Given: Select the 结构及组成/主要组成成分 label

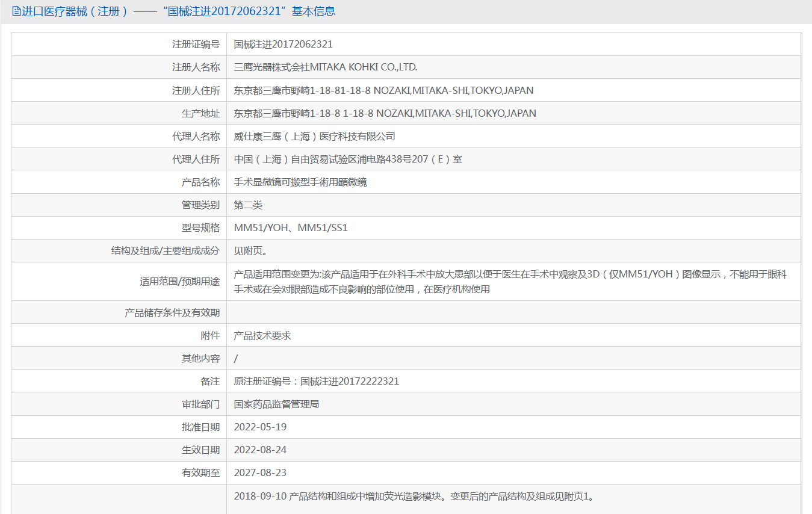Looking at the screenshot, I should coord(166,250).
